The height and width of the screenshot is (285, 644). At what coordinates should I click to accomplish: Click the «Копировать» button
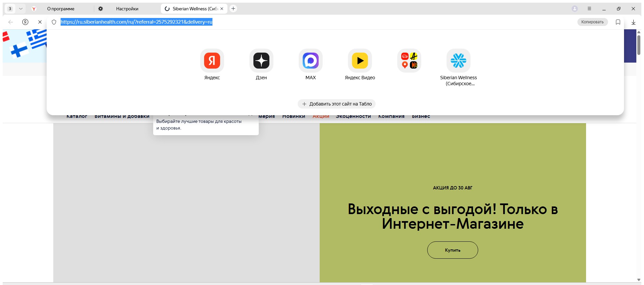[592, 22]
